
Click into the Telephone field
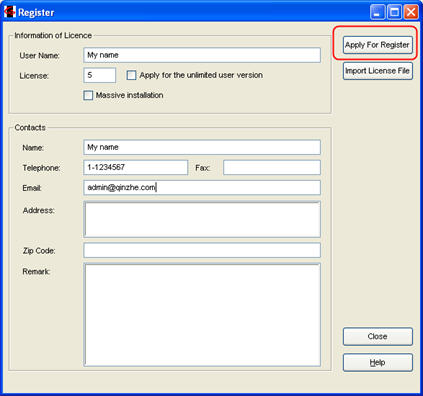(x=136, y=167)
